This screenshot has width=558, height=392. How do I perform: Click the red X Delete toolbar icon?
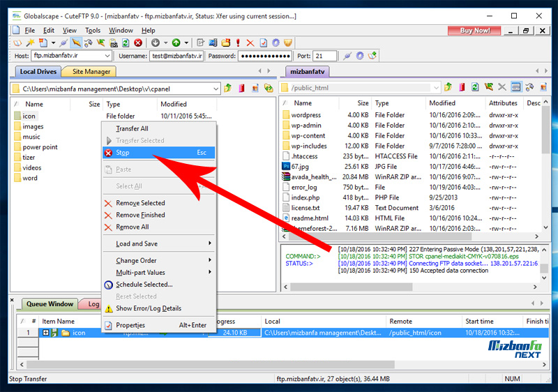pos(250,43)
